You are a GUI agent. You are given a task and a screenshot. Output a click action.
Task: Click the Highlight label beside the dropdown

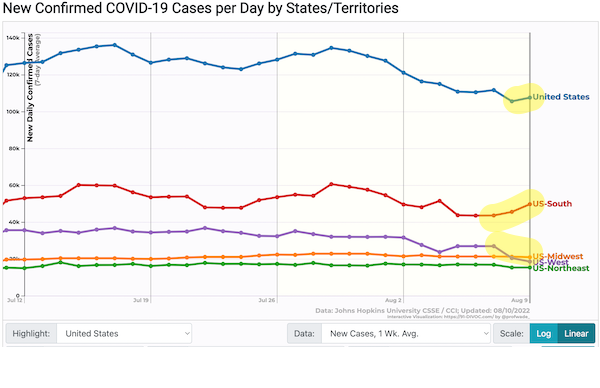pyautogui.click(x=31, y=334)
